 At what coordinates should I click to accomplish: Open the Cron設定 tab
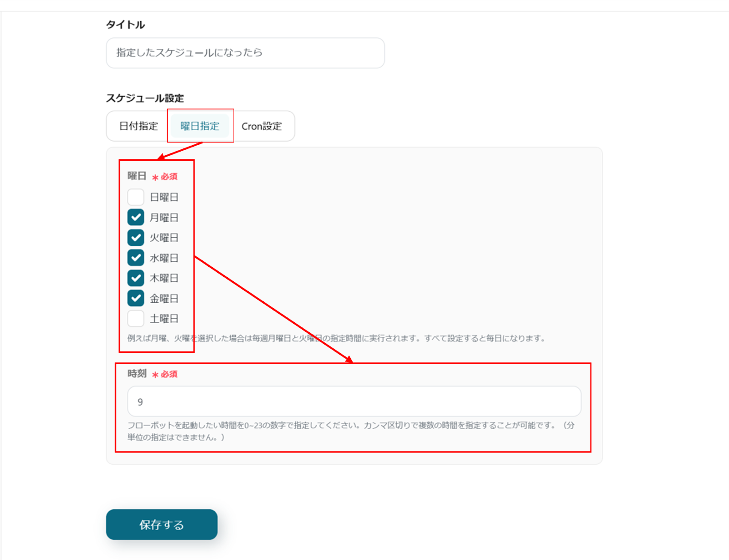tap(262, 126)
